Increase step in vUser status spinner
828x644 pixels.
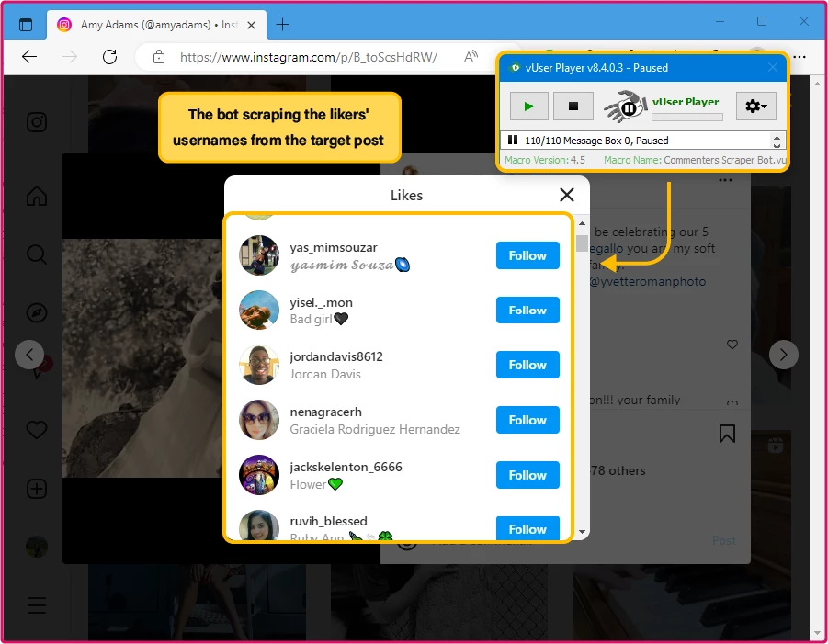pyautogui.click(x=777, y=137)
